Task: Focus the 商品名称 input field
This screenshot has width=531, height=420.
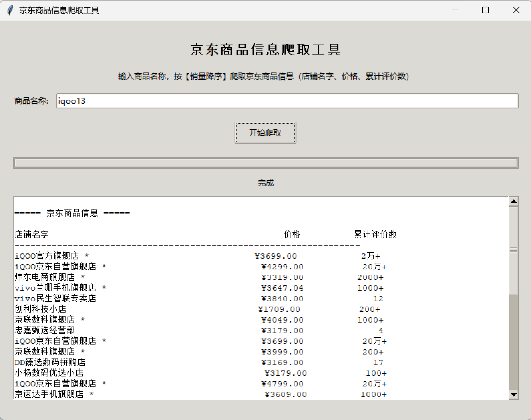Action: point(287,101)
